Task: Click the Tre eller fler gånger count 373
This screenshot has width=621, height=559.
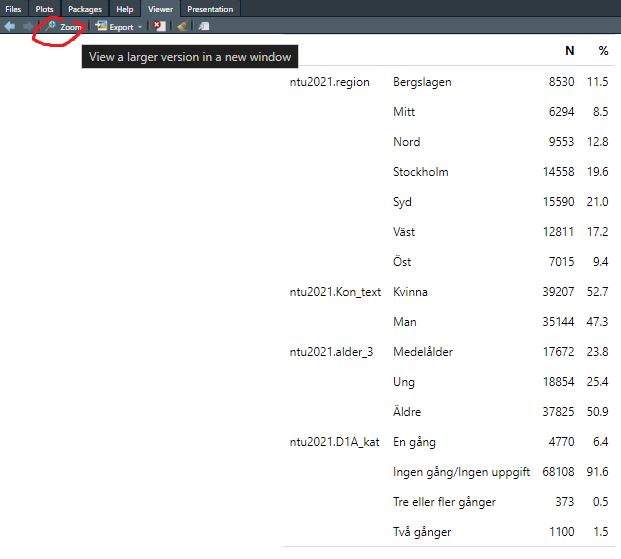Action: (565, 502)
